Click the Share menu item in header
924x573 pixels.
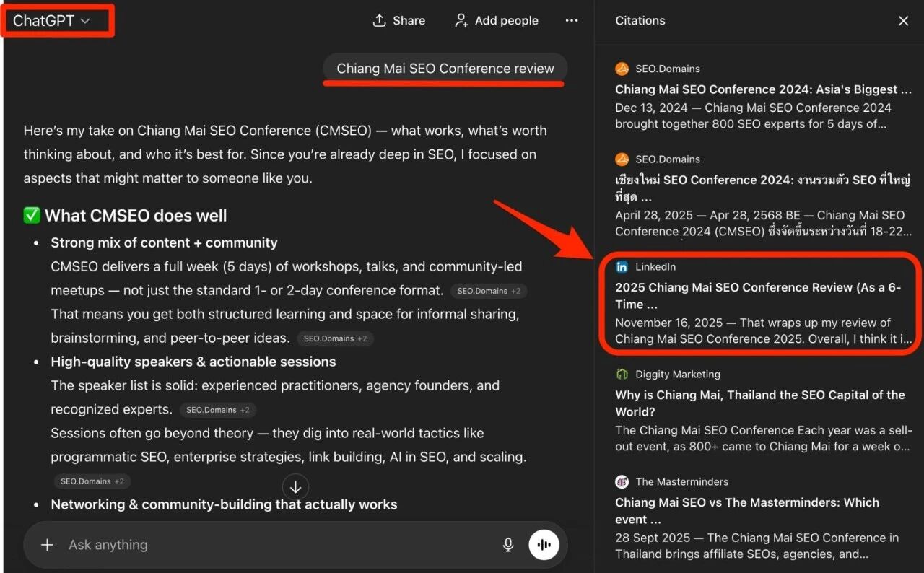tap(398, 21)
